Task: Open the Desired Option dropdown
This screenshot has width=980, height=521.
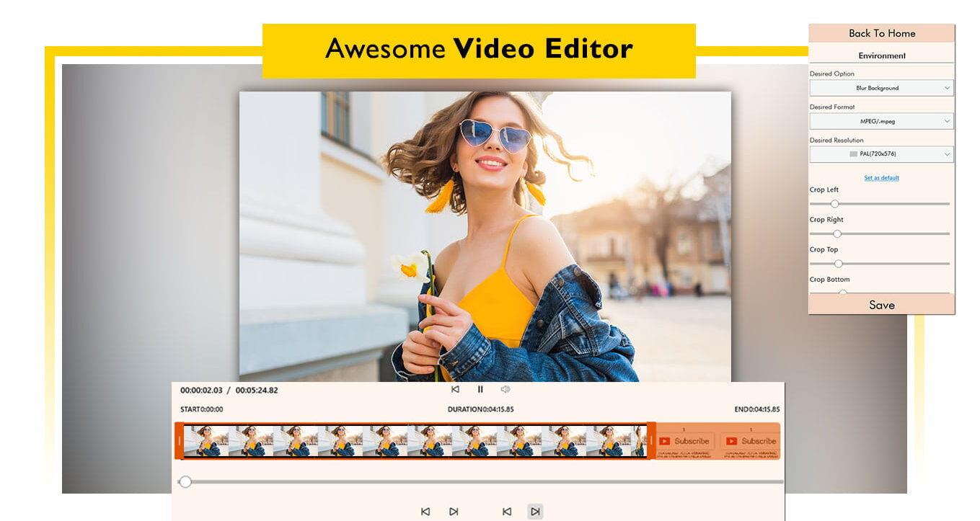Action: click(881, 88)
